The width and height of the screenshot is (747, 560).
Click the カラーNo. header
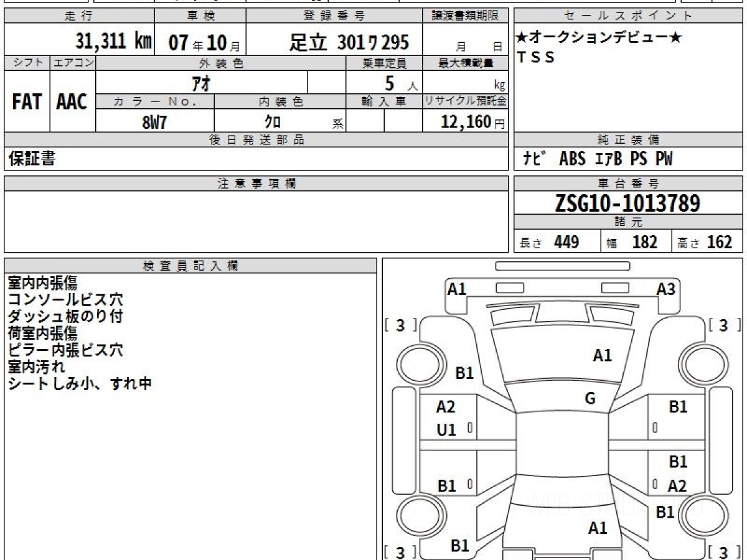155,102
